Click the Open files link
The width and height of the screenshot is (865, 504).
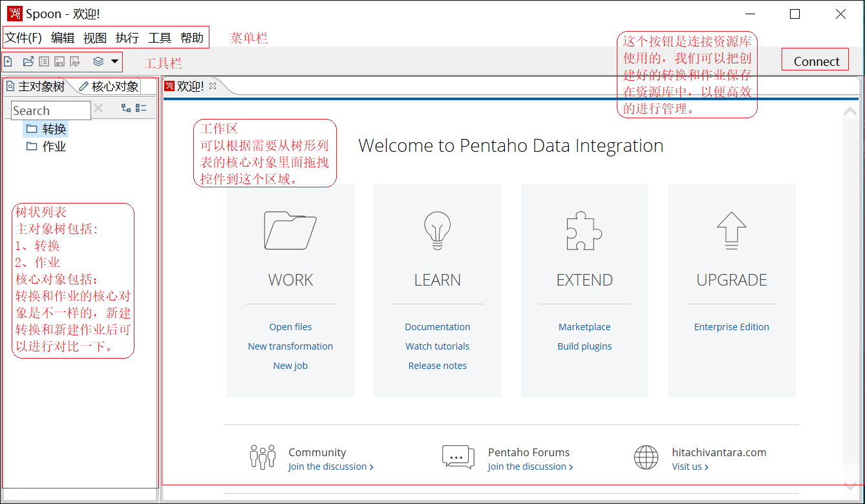pos(290,327)
